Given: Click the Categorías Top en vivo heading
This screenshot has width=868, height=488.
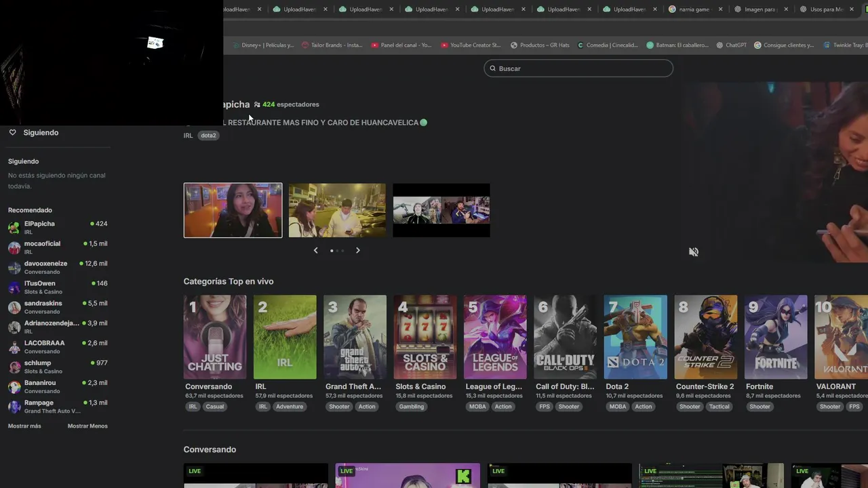Looking at the screenshot, I should coord(229,281).
